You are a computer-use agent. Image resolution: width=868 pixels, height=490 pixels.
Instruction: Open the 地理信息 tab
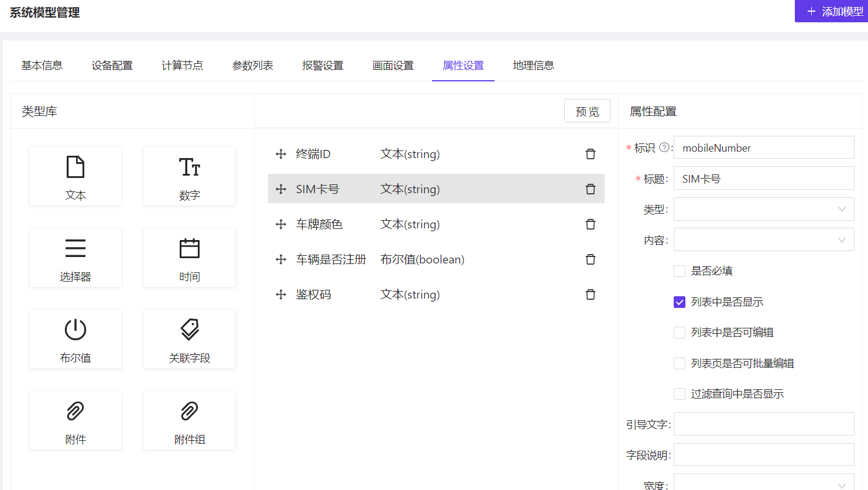point(533,65)
